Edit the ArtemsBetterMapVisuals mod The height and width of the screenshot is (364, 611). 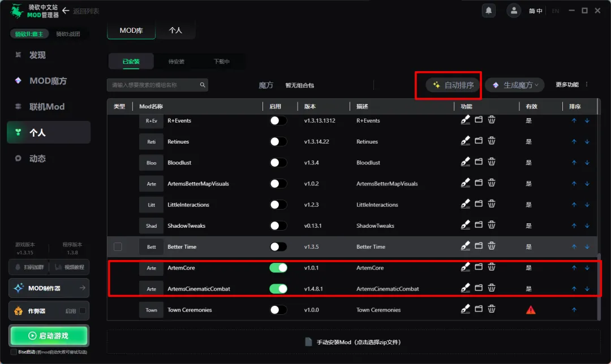click(x=465, y=183)
